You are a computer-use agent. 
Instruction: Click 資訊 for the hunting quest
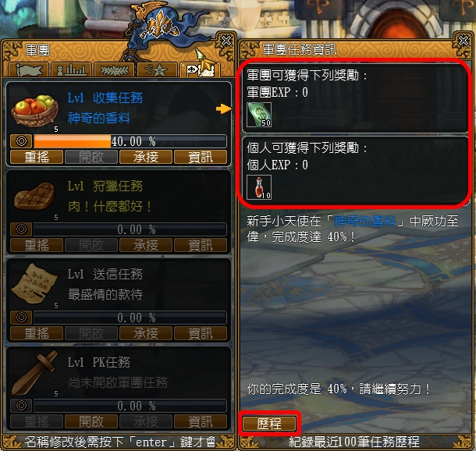pos(201,245)
